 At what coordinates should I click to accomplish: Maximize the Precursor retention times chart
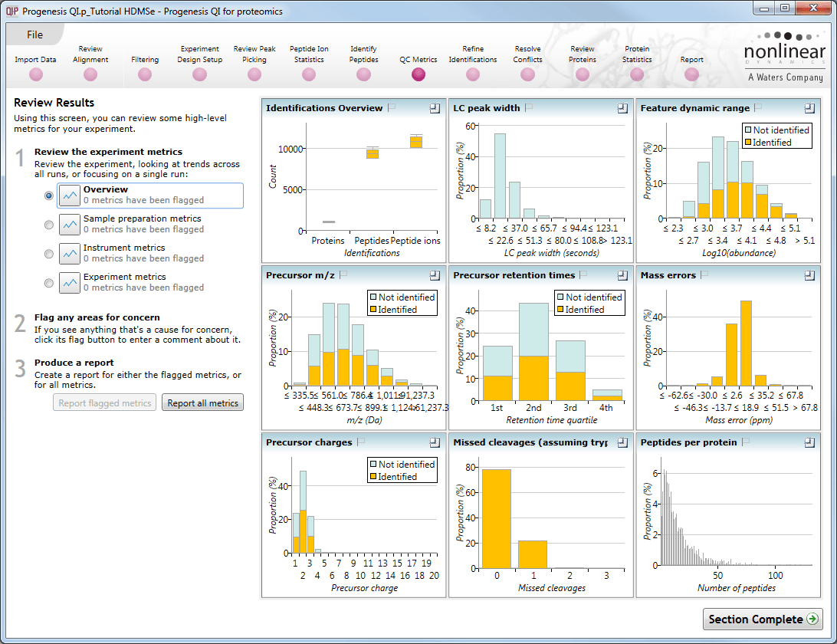click(622, 275)
